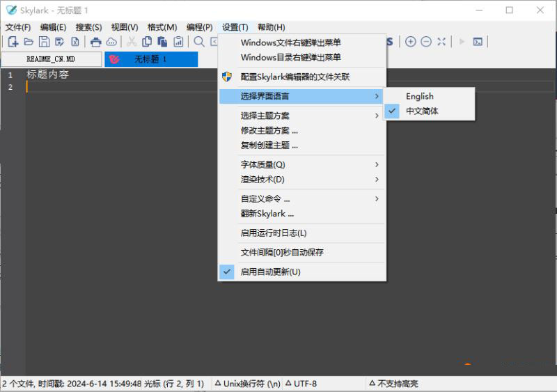Viewport: 557px width, 392px height.
Task: Click the printer toolbar icon
Action: tap(95, 42)
